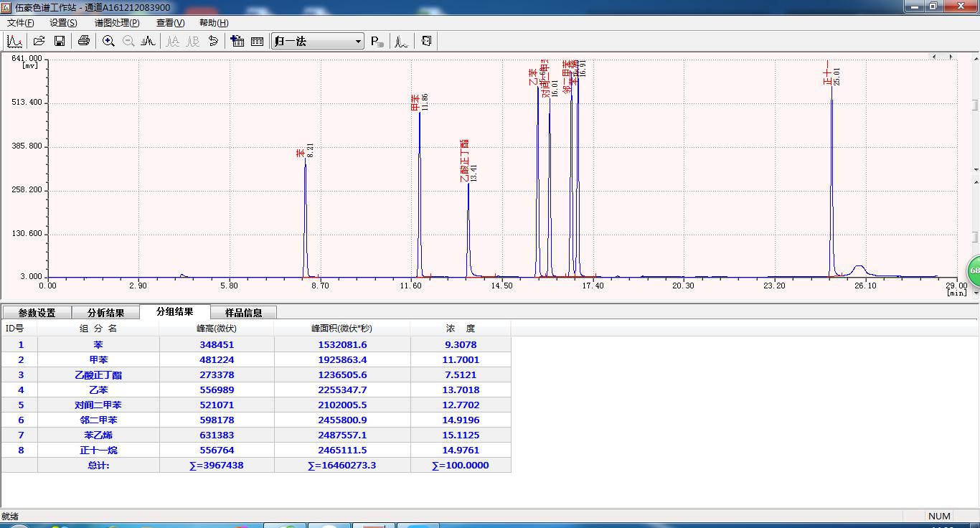Open the 文件(F) menu
The width and height of the screenshot is (980, 528).
[x=21, y=23]
